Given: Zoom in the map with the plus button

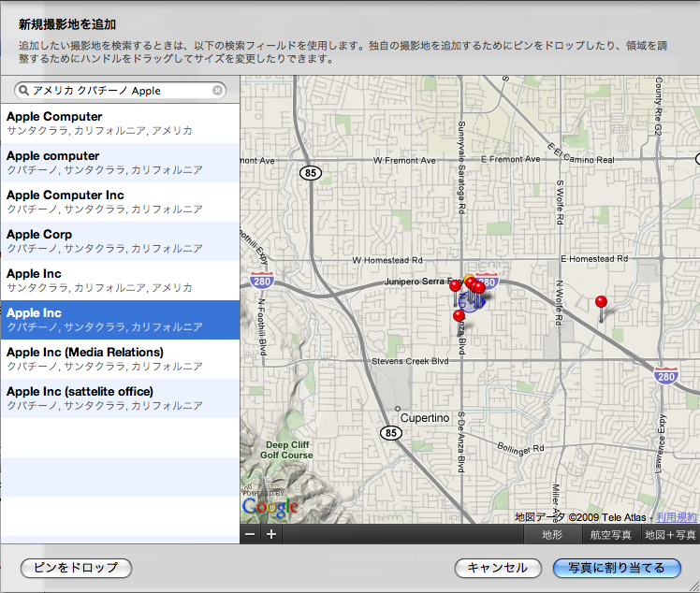Looking at the screenshot, I should [x=271, y=534].
